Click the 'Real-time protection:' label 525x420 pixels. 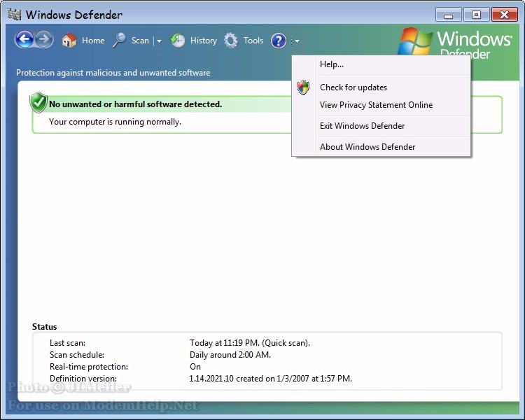89,367
